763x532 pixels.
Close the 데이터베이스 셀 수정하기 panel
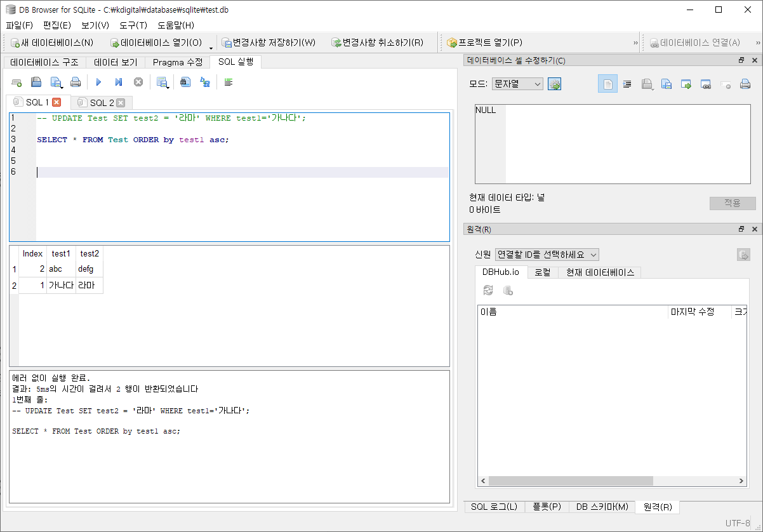tap(755, 60)
